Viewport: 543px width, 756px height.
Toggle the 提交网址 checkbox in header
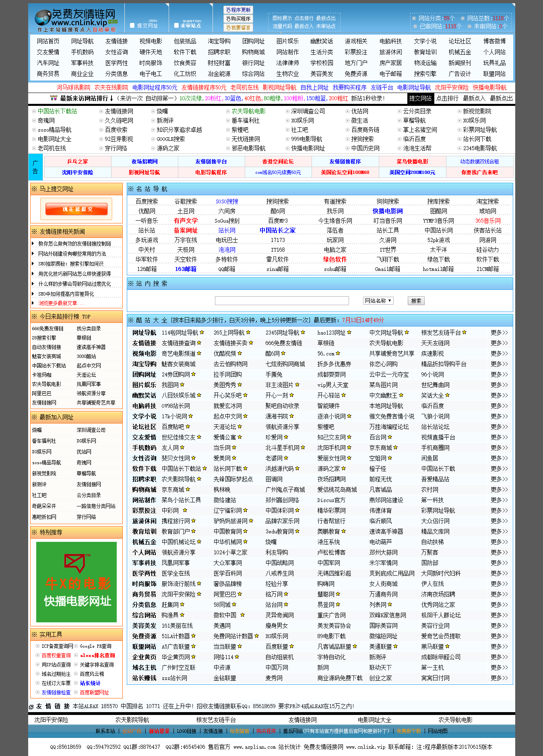click(132, 25)
